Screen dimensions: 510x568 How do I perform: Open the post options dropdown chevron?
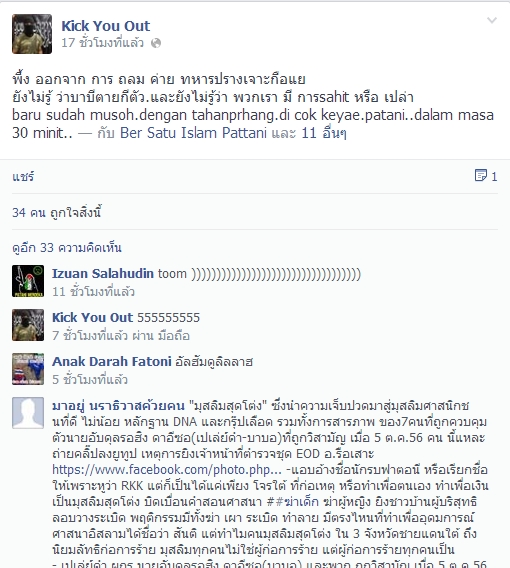coord(492,20)
